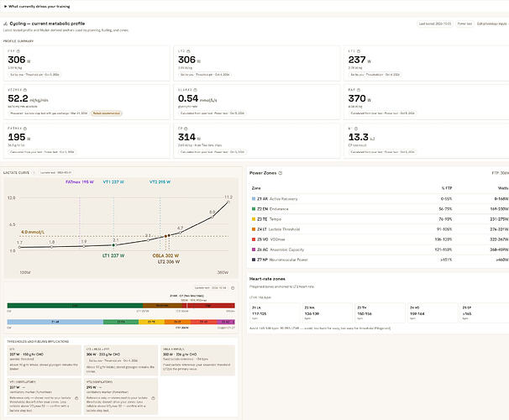Viewport: 509px width, 420px height.
Task: Click the 11.2 data point on lactate curve
Action: (x=228, y=202)
